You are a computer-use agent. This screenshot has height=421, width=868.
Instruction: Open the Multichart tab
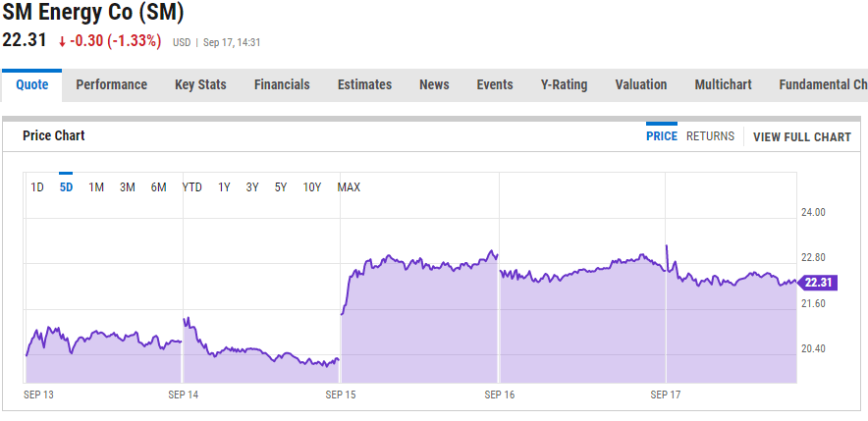tap(723, 85)
